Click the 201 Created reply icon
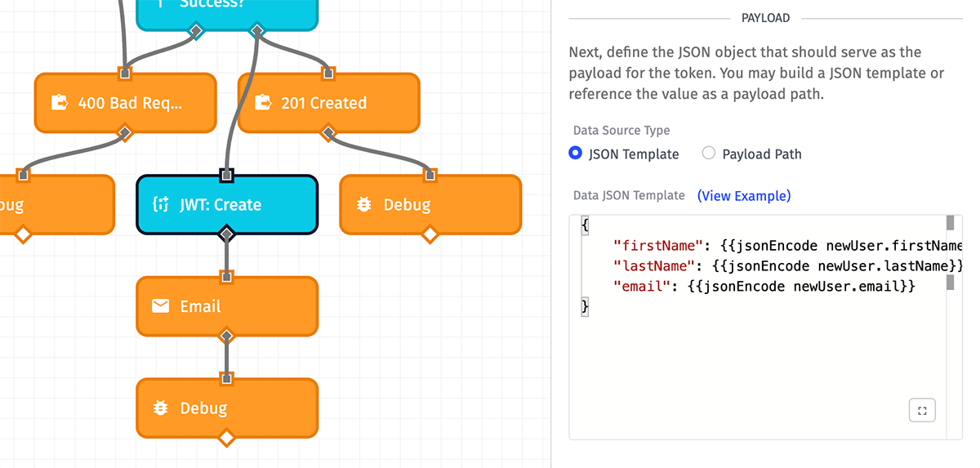The width and height of the screenshot is (980, 468). point(263,103)
